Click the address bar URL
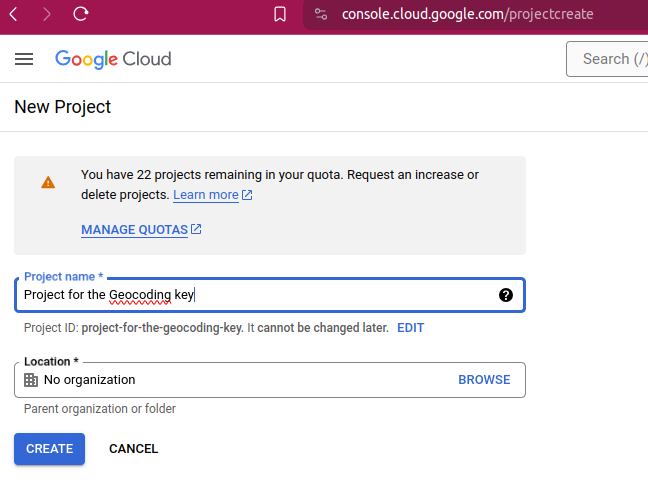 (467, 14)
